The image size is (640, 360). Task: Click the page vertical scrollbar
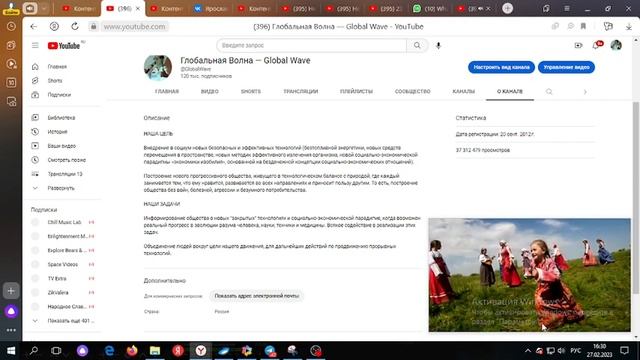coord(635,198)
